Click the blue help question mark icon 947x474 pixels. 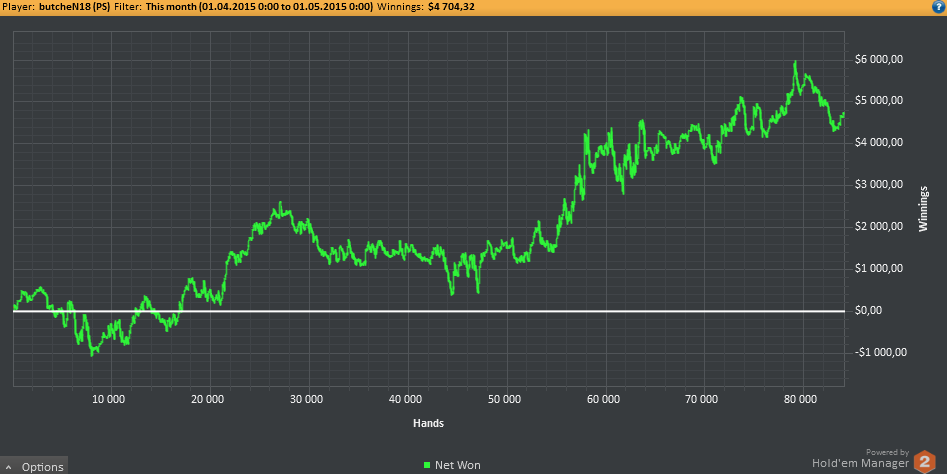click(x=939, y=7)
